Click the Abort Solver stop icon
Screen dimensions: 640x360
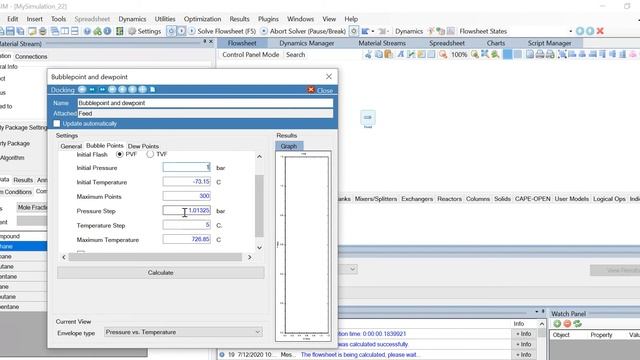pos(264,31)
